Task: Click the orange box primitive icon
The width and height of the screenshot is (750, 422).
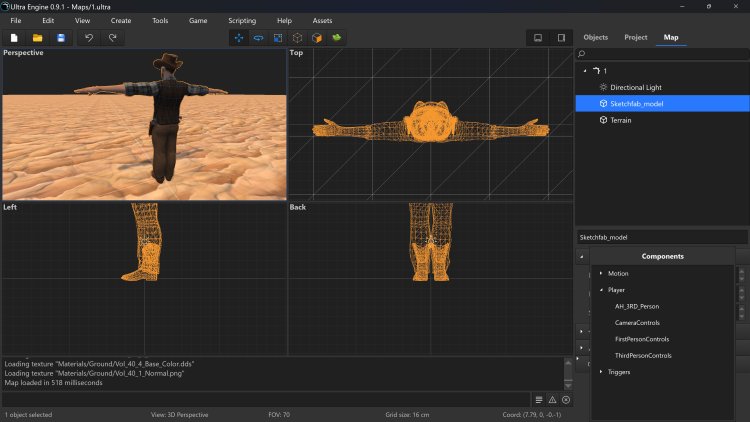Action: point(316,38)
